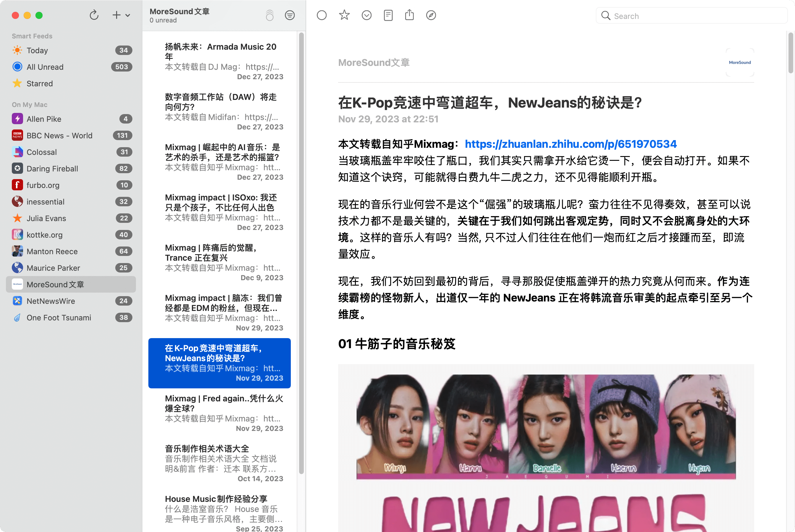Screen dimensions: 795x532
Task: Open the Starred smart feed
Action: click(71, 83)
